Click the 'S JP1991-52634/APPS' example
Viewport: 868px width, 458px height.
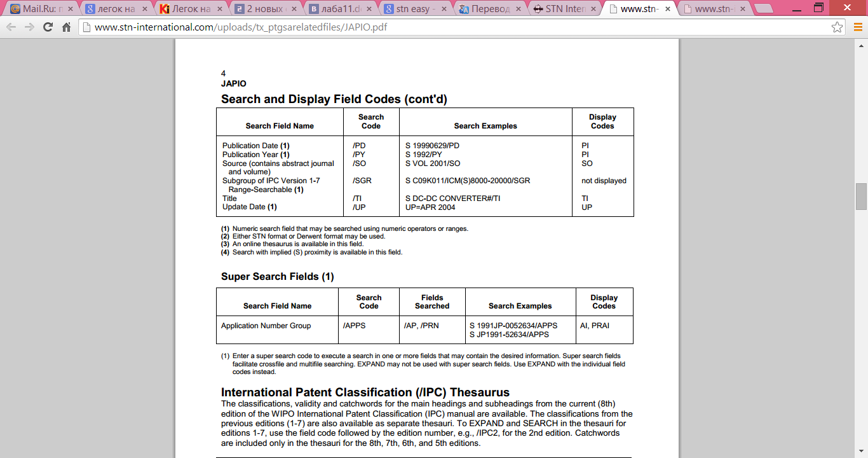(509, 335)
